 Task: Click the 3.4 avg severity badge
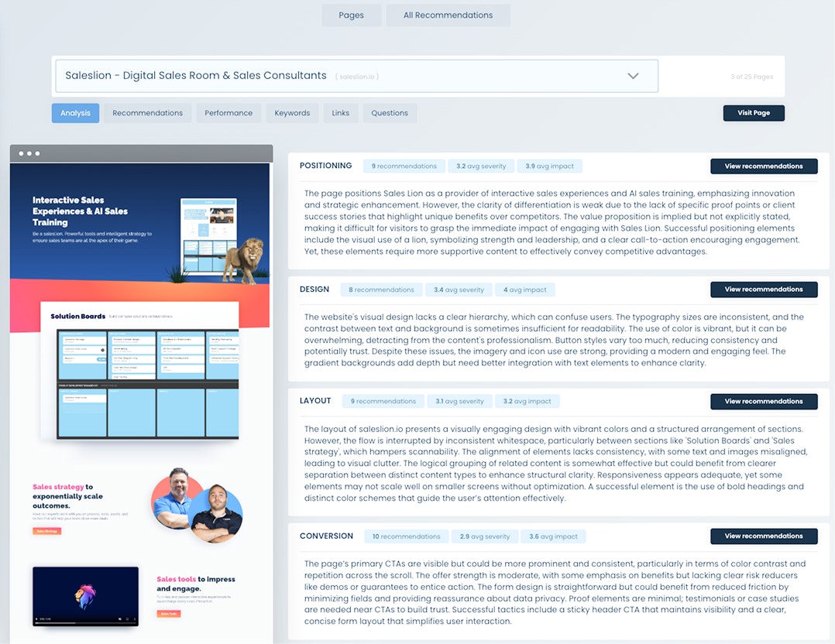click(459, 289)
